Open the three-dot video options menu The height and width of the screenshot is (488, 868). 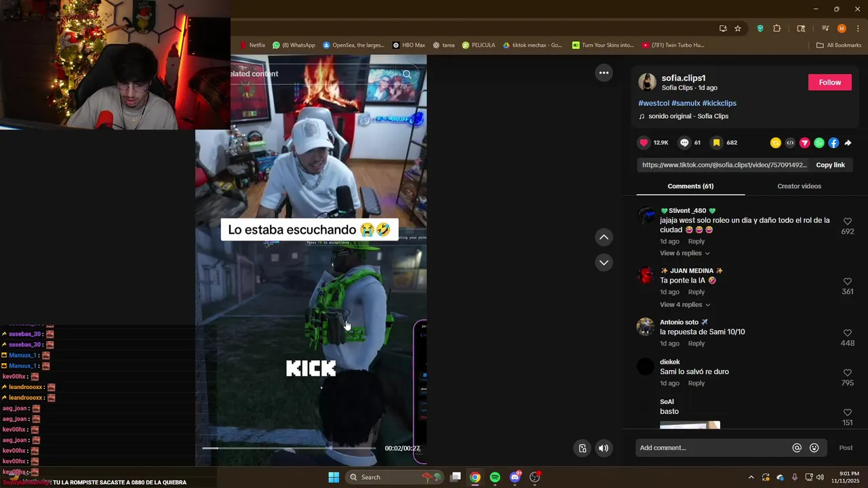(604, 73)
